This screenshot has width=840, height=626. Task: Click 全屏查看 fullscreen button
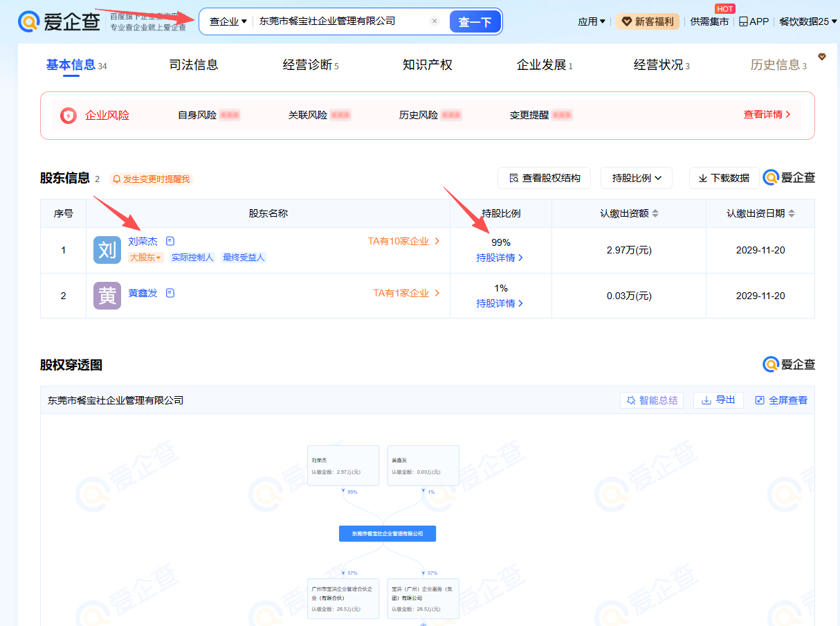pyautogui.click(x=781, y=400)
